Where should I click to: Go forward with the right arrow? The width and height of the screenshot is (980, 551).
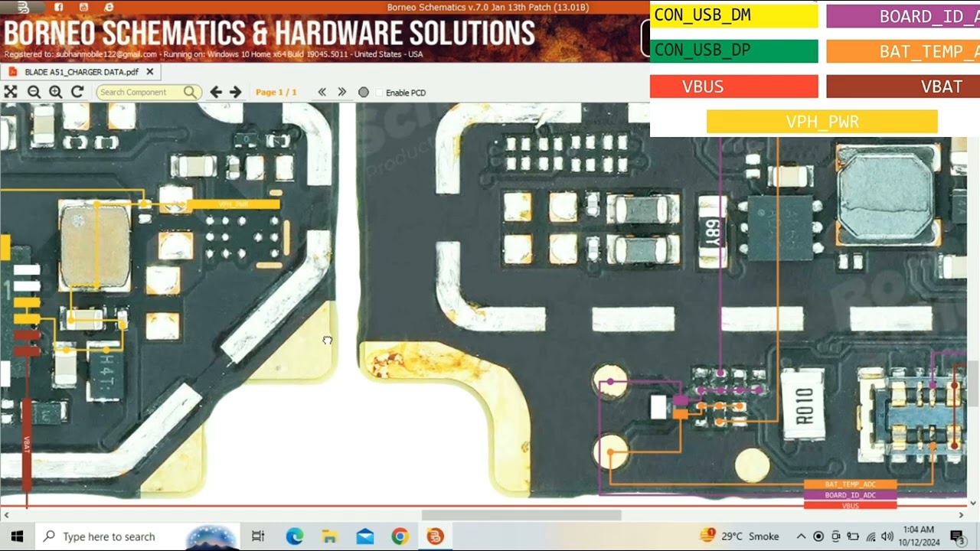pos(236,92)
